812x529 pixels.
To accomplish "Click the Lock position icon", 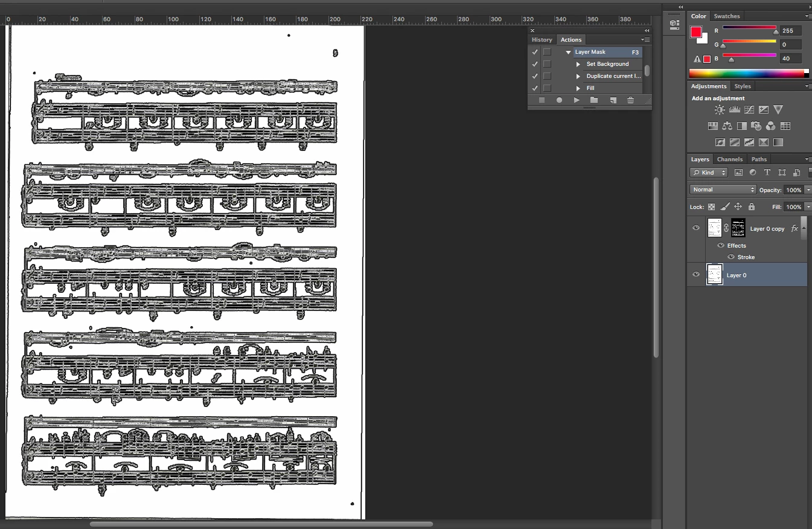I will (x=738, y=207).
